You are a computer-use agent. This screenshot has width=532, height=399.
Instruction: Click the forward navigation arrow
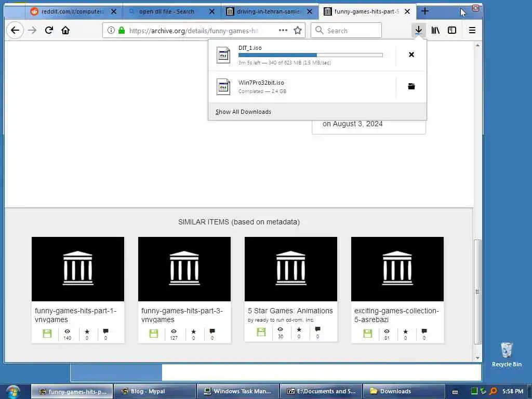click(x=32, y=31)
